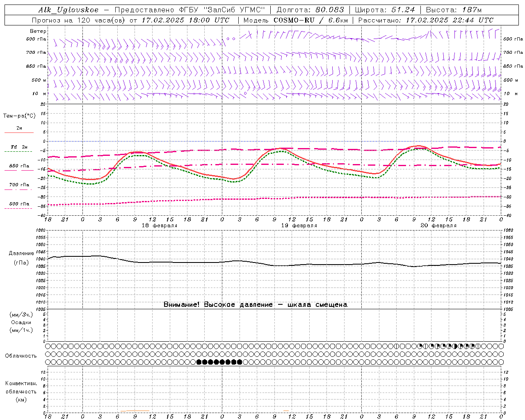Viewport: 525px width, 420px height.
Task: Click the "Осадки" precipitation label
Action: (x=21, y=322)
